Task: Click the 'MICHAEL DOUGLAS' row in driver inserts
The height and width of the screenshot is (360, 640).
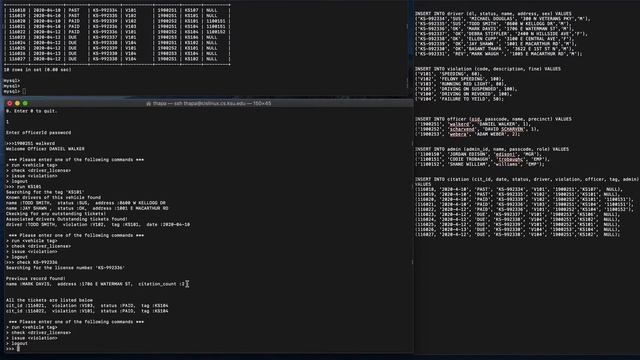Action: pos(502,19)
